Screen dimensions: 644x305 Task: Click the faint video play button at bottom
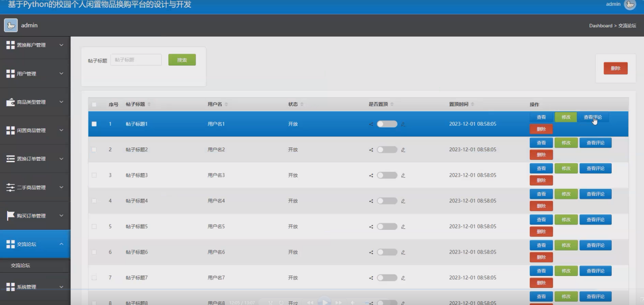(325, 302)
